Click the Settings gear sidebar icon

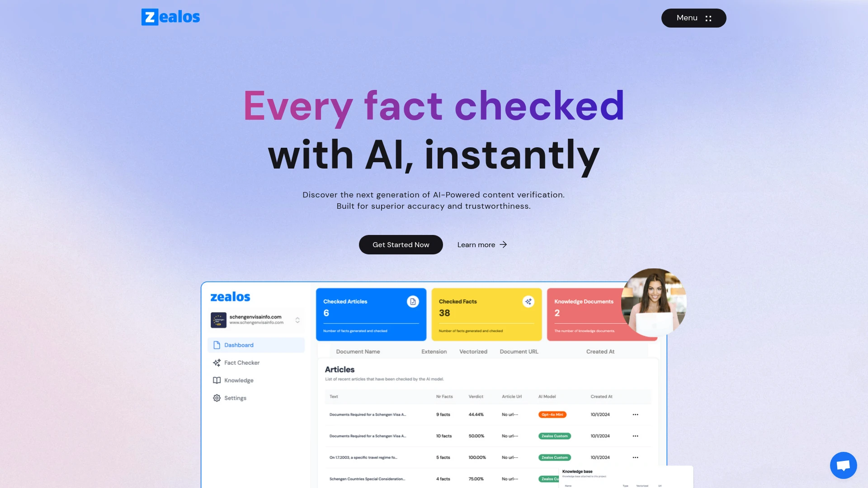pyautogui.click(x=217, y=398)
